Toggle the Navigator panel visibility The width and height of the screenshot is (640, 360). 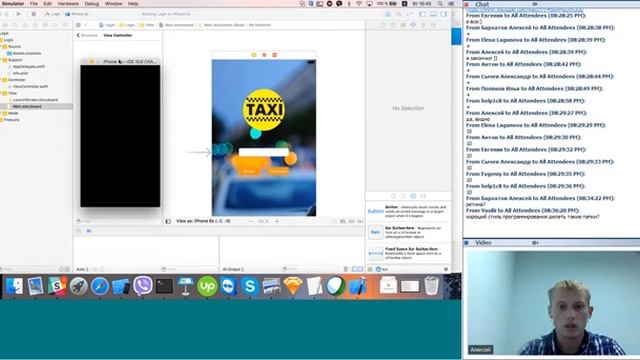(422, 14)
